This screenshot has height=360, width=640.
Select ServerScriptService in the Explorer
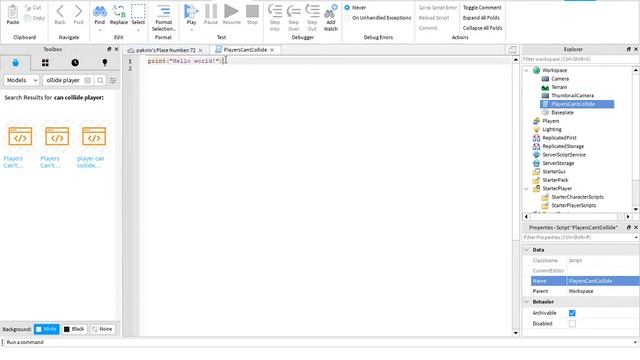(x=564, y=155)
